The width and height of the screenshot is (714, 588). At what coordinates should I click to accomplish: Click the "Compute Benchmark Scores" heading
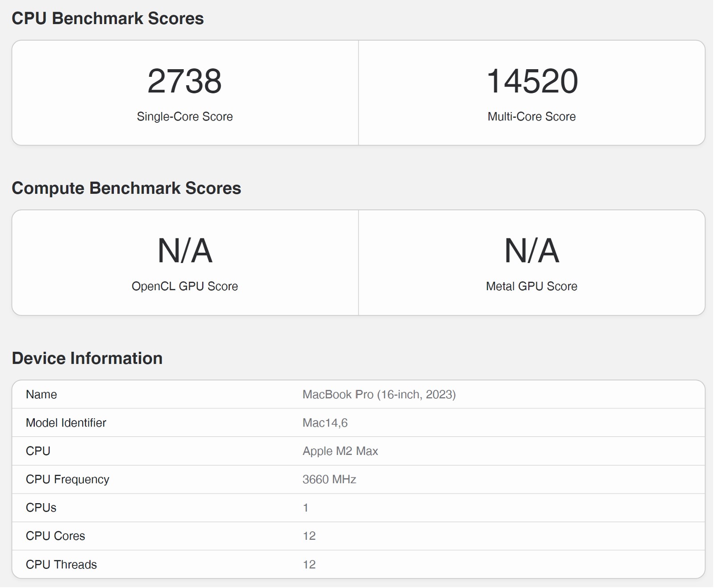[126, 188]
